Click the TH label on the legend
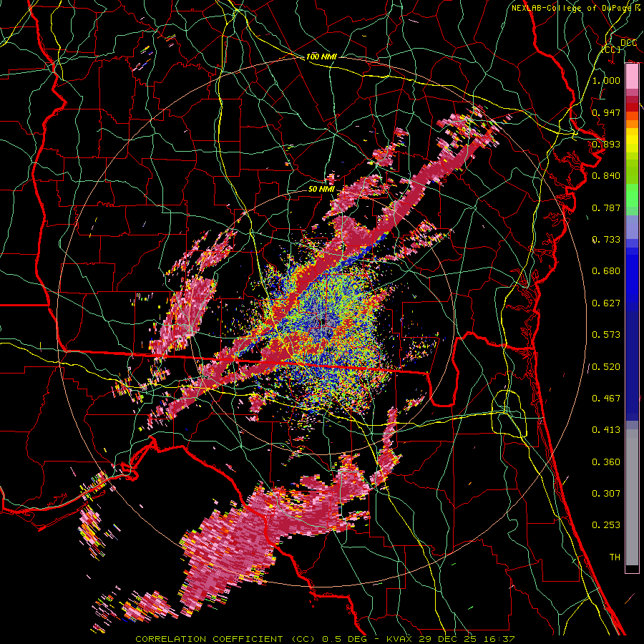Viewport: 644px width, 644px height. (x=615, y=557)
